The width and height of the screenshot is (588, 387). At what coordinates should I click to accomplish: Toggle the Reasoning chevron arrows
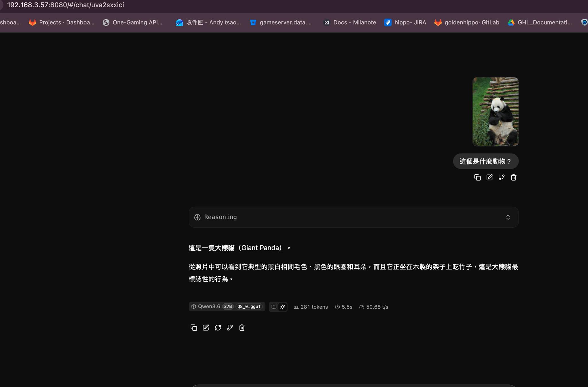(x=508, y=217)
